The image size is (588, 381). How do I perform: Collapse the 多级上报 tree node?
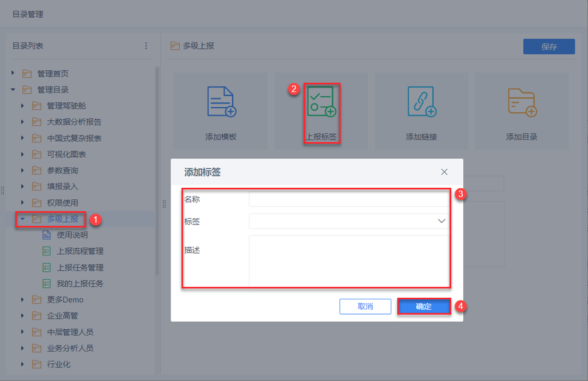22,219
